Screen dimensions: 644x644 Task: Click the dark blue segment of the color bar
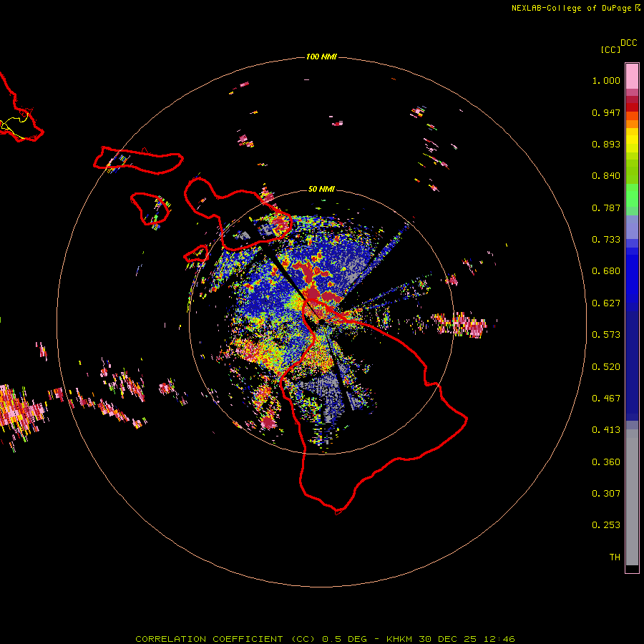(632, 366)
